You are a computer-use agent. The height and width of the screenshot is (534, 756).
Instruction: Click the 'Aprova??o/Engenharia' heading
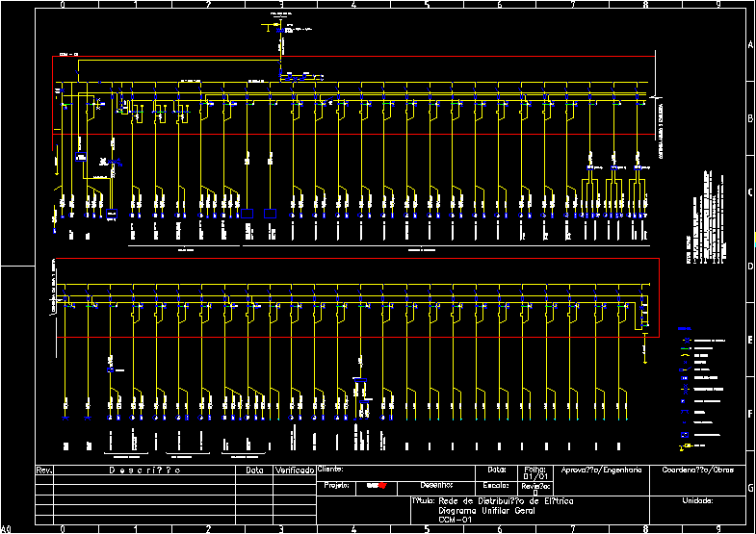tap(601, 470)
